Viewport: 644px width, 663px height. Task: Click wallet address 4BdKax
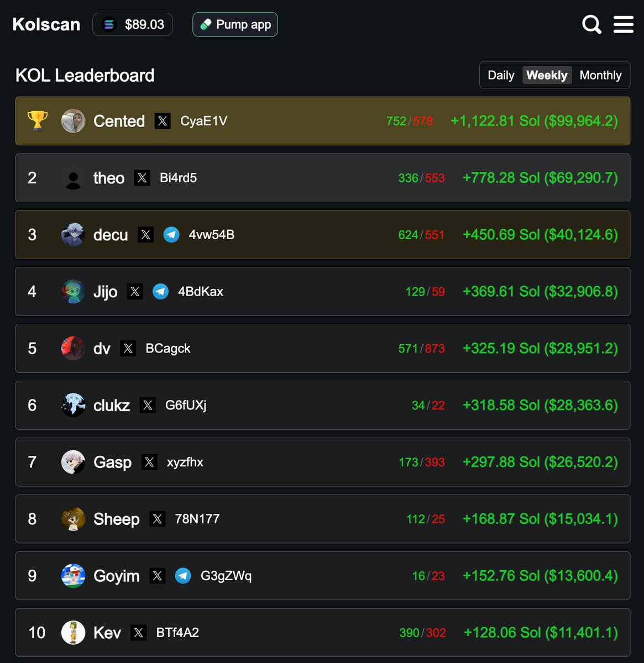(x=201, y=292)
